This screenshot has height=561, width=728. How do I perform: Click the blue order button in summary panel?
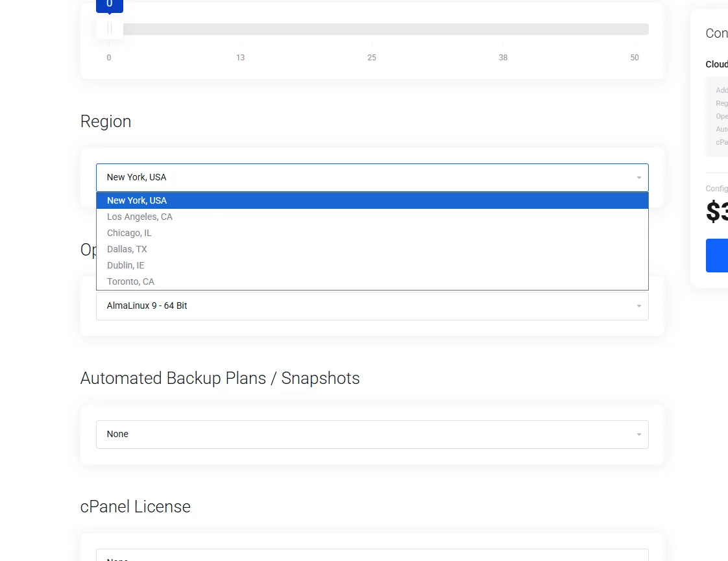coord(717,256)
